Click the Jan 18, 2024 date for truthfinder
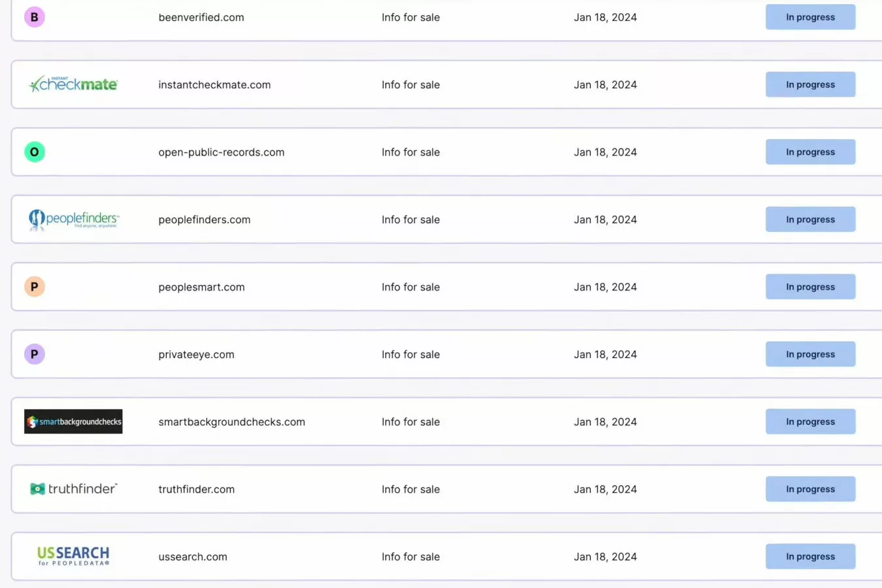Viewport: 882px width, 588px height. (605, 489)
